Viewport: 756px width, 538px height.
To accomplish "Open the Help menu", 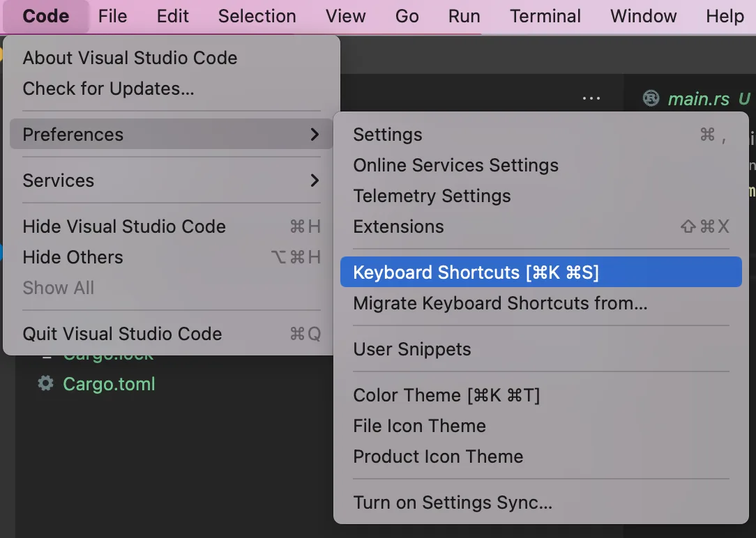I will pyautogui.click(x=725, y=16).
